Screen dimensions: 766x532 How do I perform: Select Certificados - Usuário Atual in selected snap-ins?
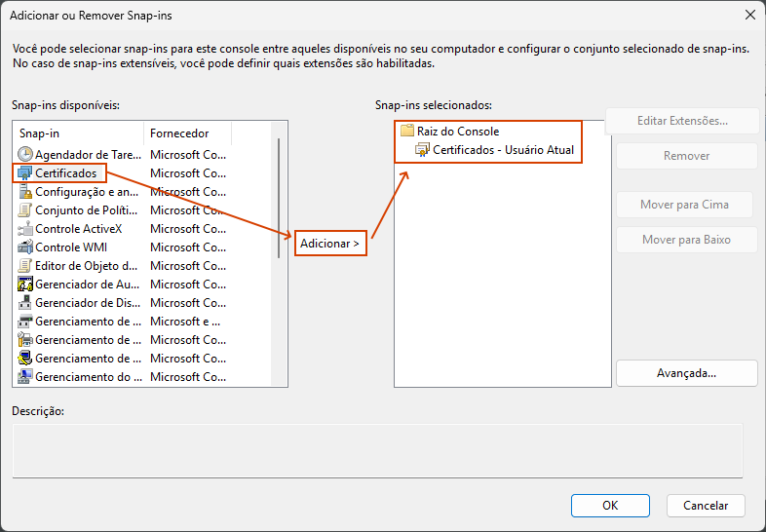(x=503, y=150)
